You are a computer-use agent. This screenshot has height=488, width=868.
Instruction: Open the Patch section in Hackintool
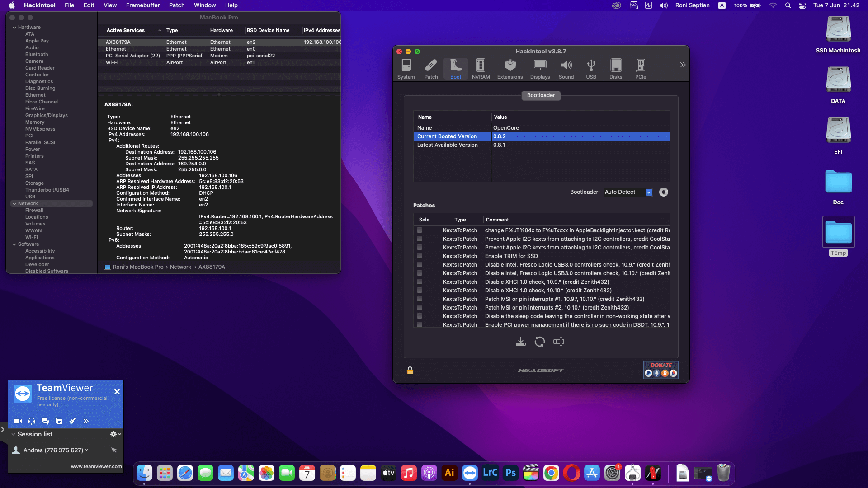click(x=431, y=69)
